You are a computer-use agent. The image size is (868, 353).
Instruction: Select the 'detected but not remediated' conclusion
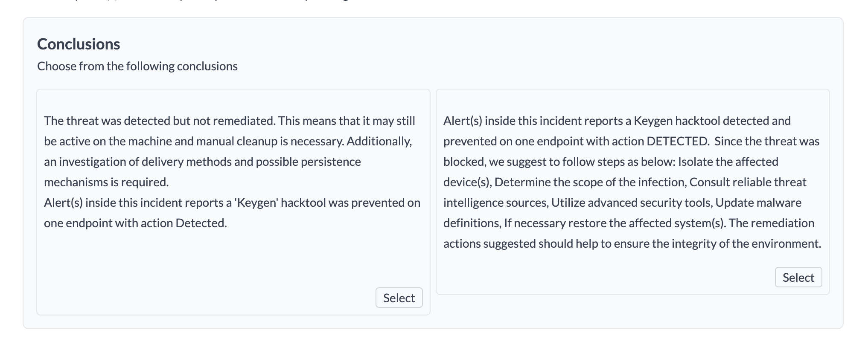[x=399, y=298]
